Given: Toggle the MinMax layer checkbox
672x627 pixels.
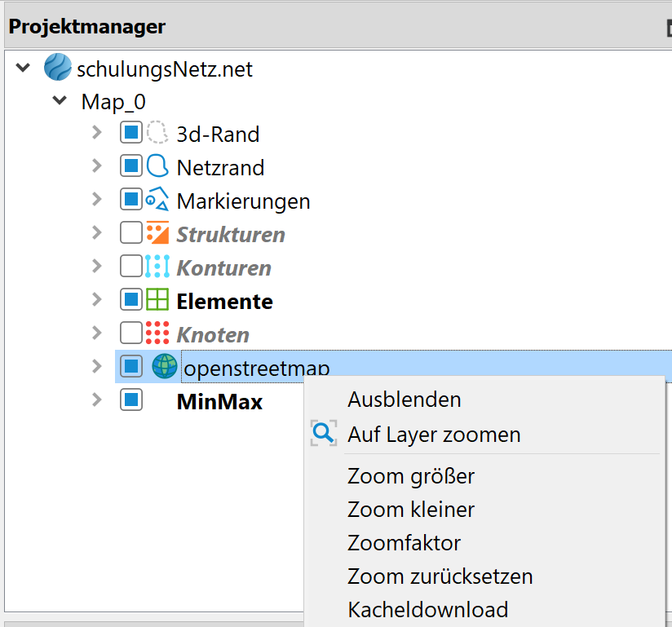Looking at the screenshot, I should coord(130,400).
